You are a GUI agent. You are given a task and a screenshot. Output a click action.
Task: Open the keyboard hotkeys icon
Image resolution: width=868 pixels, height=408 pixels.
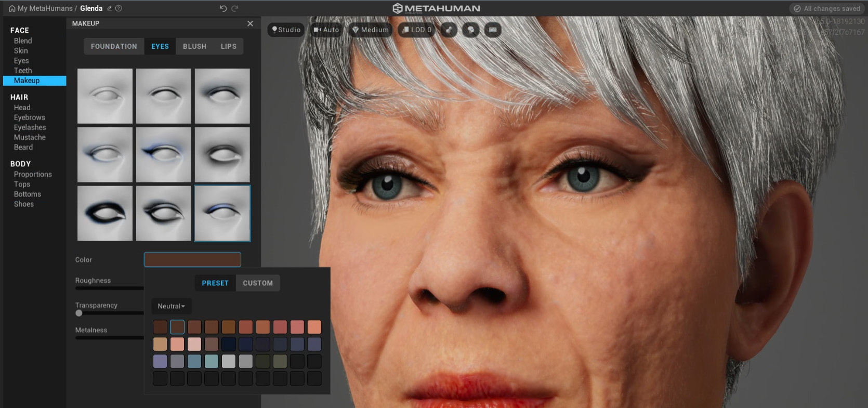(493, 30)
